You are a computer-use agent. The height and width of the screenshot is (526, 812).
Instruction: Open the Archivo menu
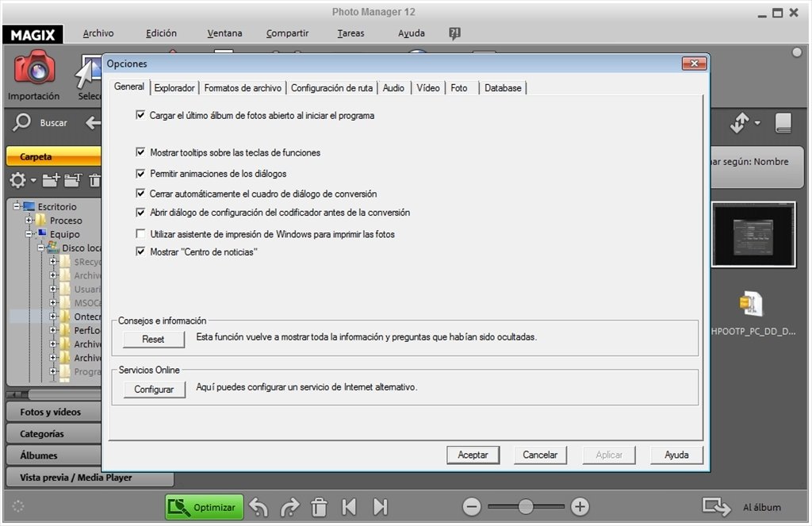pyautogui.click(x=98, y=33)
